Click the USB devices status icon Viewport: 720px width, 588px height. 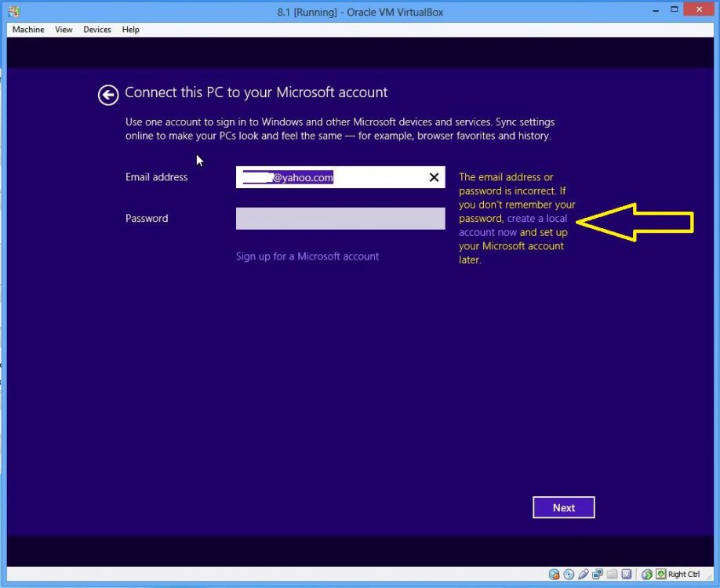pos(583,575)
